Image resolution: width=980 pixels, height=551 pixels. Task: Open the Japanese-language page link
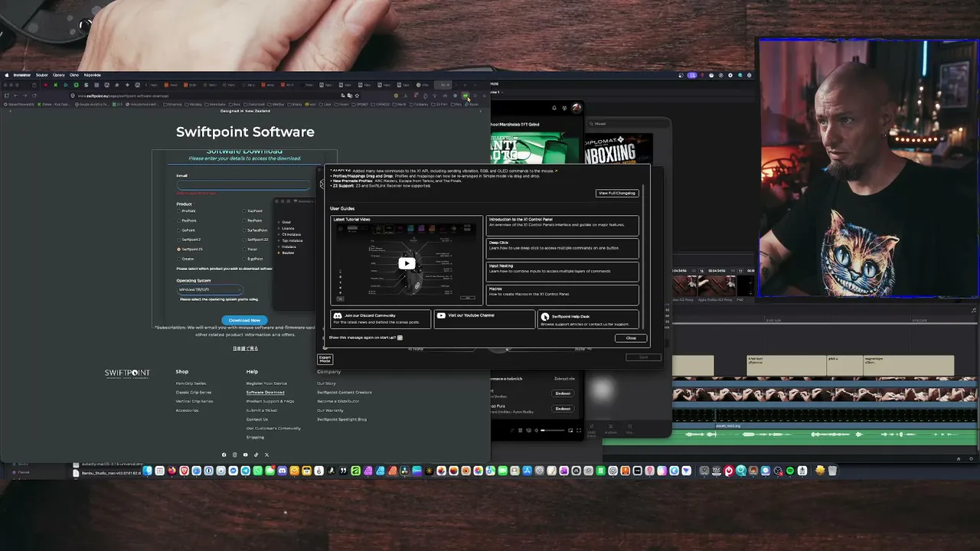245,348
